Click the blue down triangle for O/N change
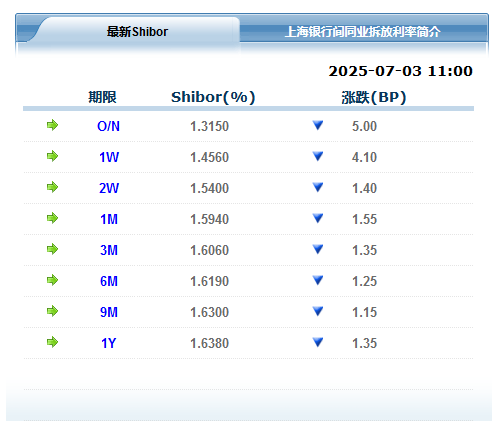The width and height of the screenshot is (500, 424). [318, 125]
